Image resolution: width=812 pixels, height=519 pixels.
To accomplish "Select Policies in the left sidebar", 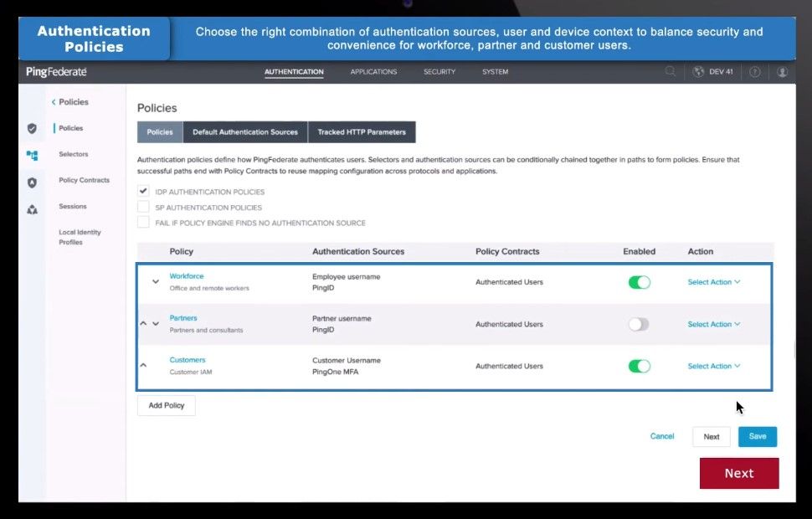I will 71,128.
